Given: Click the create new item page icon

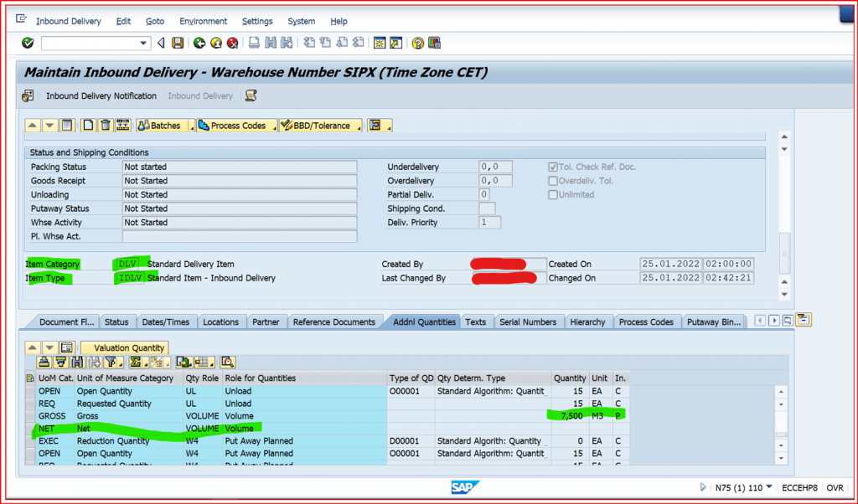Looking at the screenshot, I should [x=88, y=126].
